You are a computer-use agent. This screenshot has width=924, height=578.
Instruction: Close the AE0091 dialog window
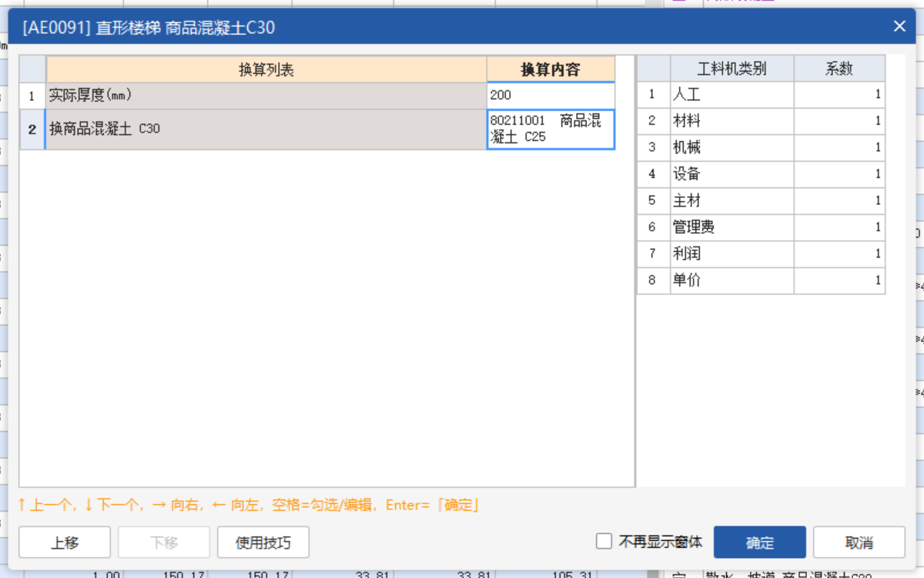tap(899, 27)
